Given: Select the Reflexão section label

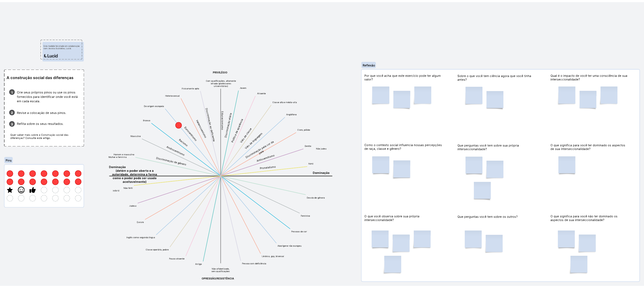Looking at the screenshot, I should (x=369, y=65).
